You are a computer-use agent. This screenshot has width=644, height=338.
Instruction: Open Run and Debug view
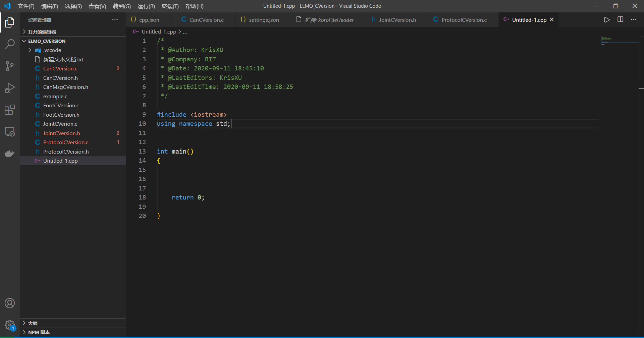[10, 88]
